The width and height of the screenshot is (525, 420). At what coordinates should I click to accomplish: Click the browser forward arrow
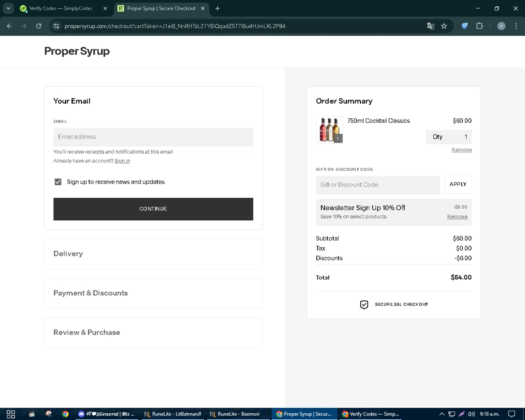pos(24,26)
